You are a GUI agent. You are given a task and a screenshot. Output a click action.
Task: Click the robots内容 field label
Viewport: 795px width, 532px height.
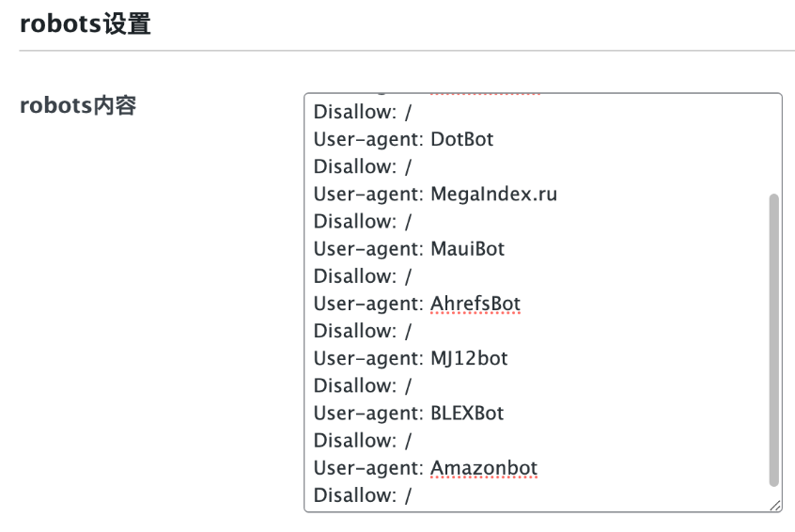coord(78,105)
